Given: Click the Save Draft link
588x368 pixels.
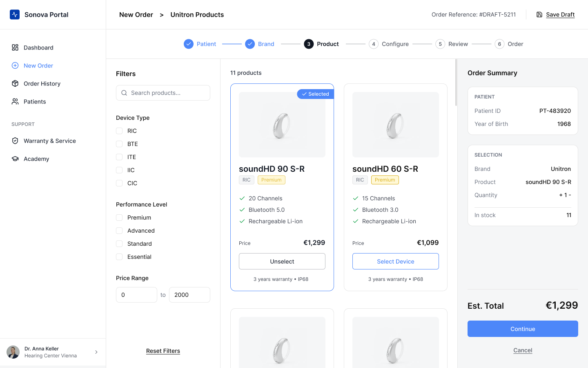Looking at the screenshot, I should click(560, 15).
